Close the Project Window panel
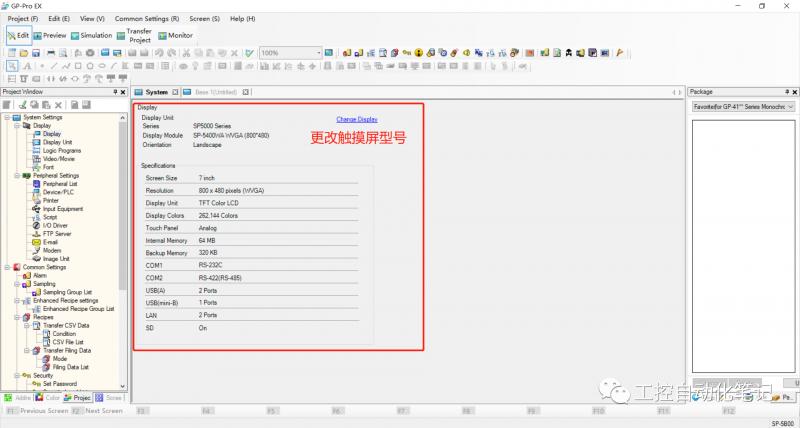This screenshot has height=428, width=800. (123, 92)
